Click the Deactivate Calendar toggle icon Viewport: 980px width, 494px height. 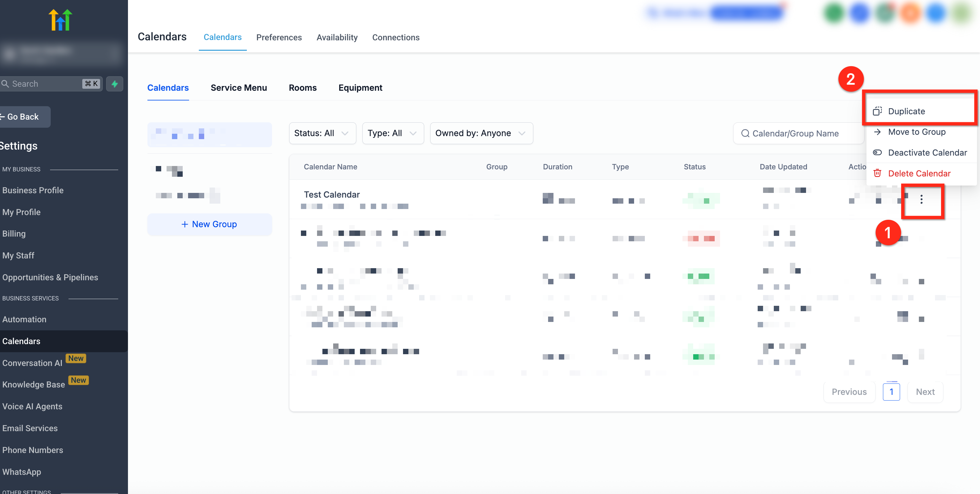click(x=877, y=153)
